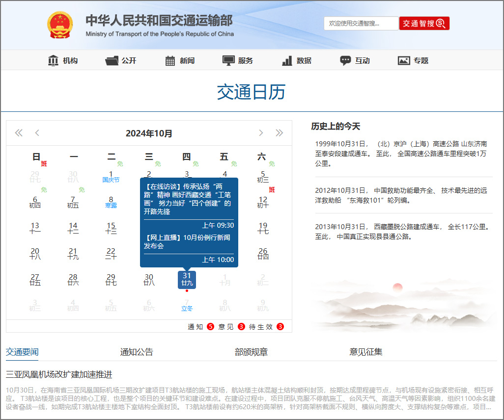Image resolution: width=504 pixels, height=420 pixels.
Task: Click the 专题 picture icon
Action: click(404, 60)
